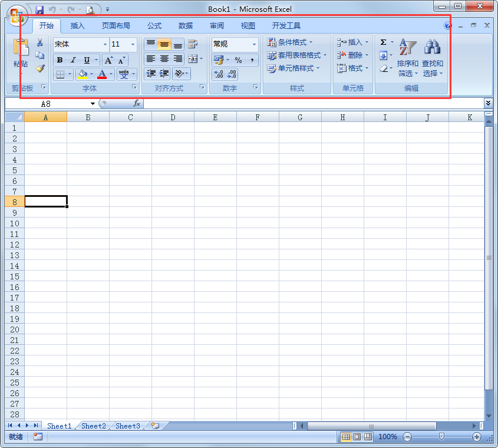Click the underline icon in 字体 group

pos(87,60)
